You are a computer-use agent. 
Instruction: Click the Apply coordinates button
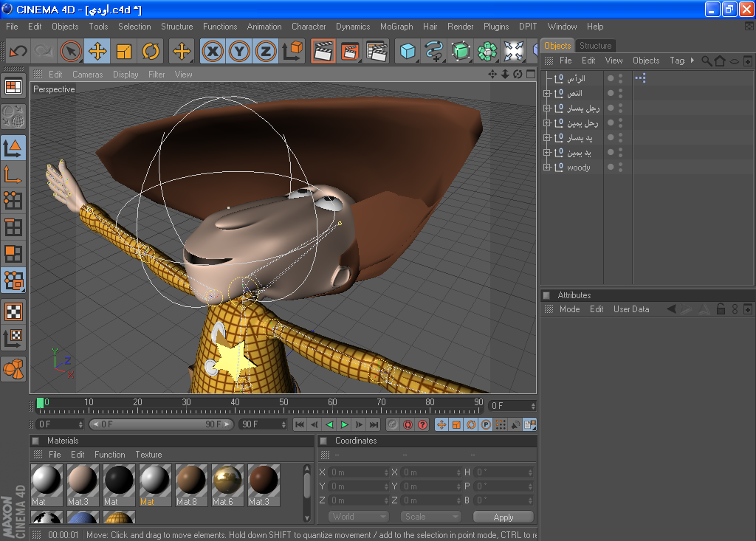(504, 517)
